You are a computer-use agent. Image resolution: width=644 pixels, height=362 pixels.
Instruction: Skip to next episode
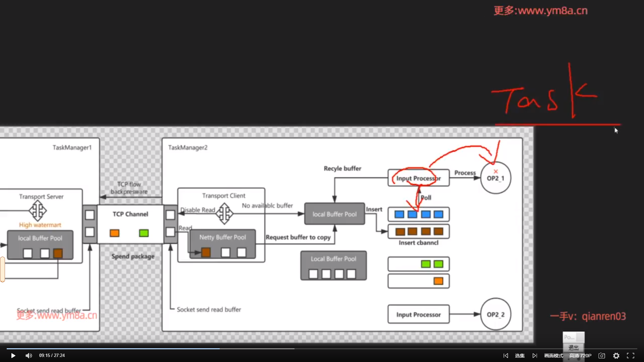pyautogui.click(x=535, y=356)
